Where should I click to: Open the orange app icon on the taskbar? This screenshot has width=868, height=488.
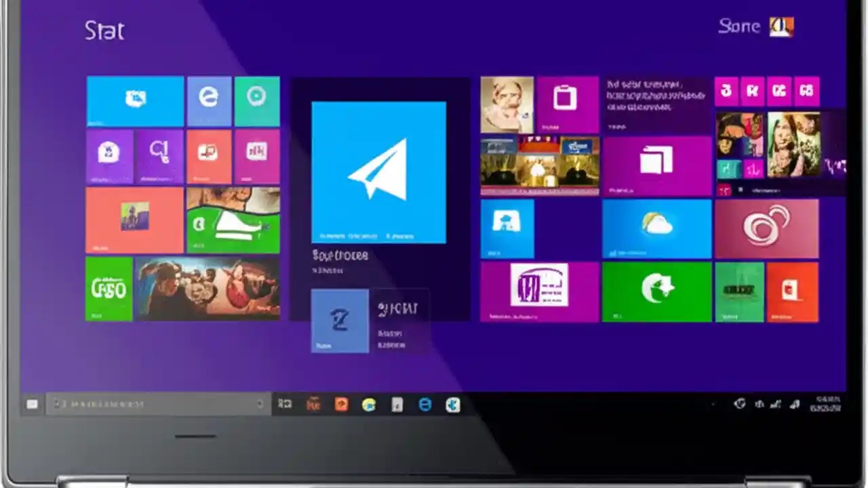[340, 405]
